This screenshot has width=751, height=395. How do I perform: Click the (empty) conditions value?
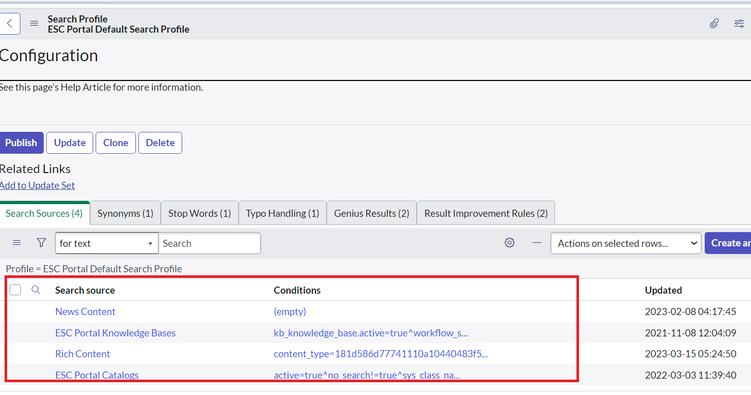point(290,311)
